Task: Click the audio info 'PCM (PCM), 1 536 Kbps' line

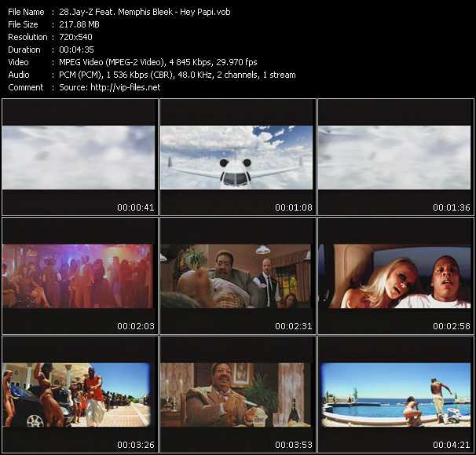Action: (x=178, y=75)
